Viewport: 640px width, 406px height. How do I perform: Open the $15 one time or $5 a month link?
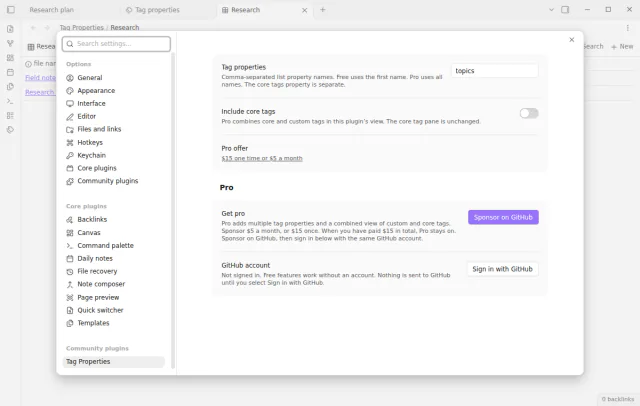point(262,158)
